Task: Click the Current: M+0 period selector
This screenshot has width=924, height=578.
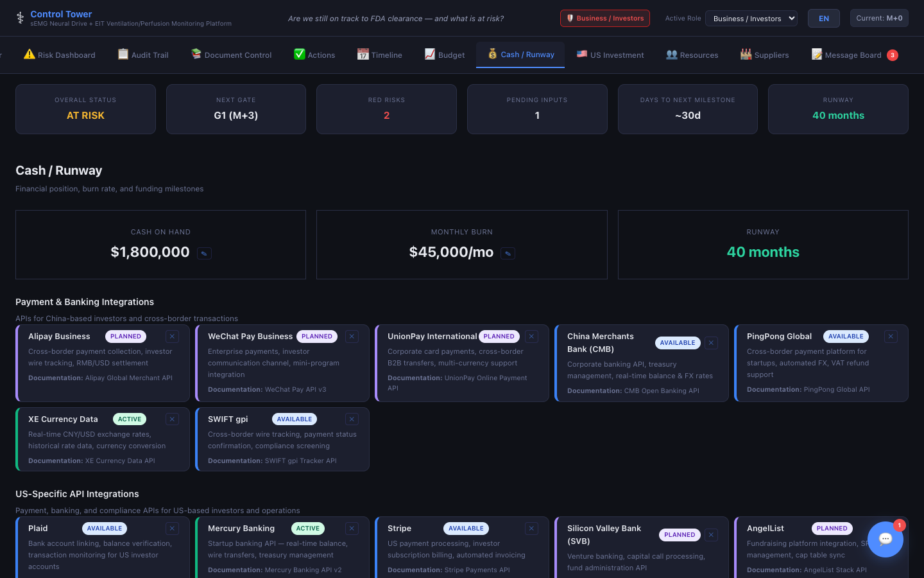Action: click(x=879, y=18)
